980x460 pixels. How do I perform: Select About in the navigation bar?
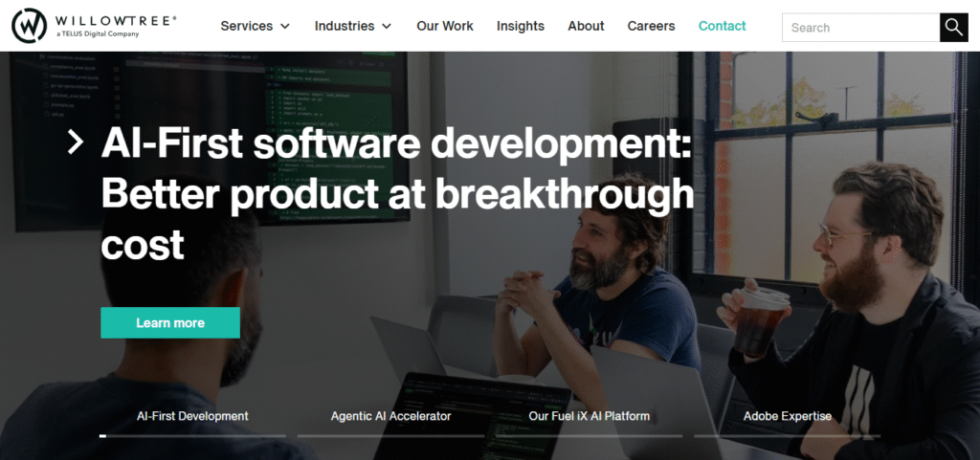[x=586, y=26]
